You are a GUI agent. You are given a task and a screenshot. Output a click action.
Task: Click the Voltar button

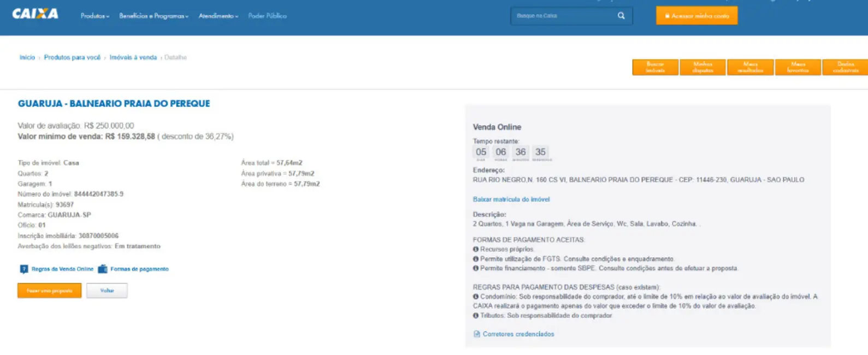click(107, 291)
